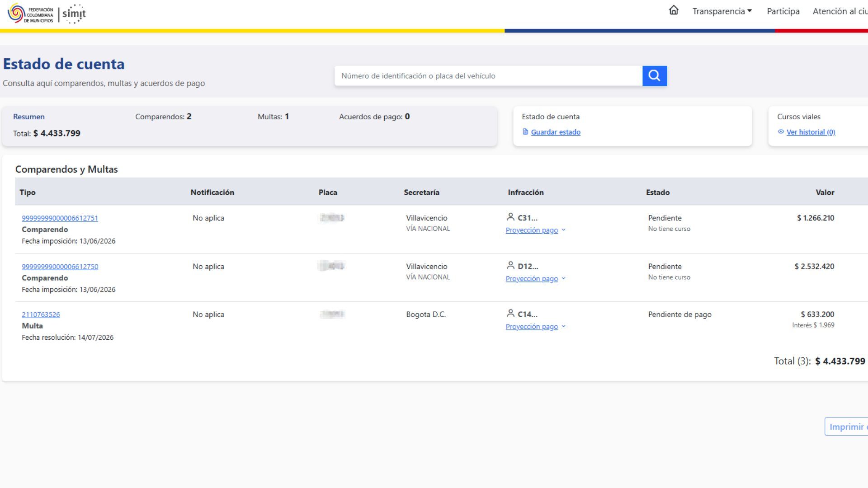Click the Cursos viales card title
The height and width of the screenshot is (488, 868).
click(799, 117)
